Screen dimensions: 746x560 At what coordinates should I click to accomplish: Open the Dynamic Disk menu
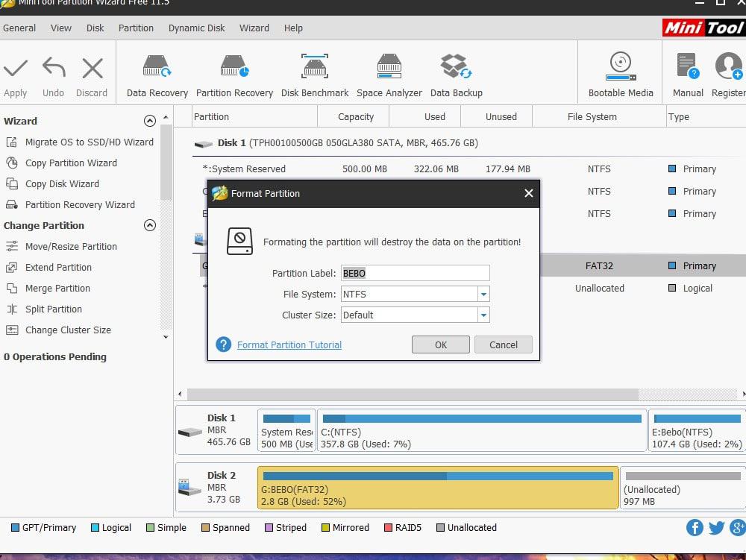[x=196, y=28]
